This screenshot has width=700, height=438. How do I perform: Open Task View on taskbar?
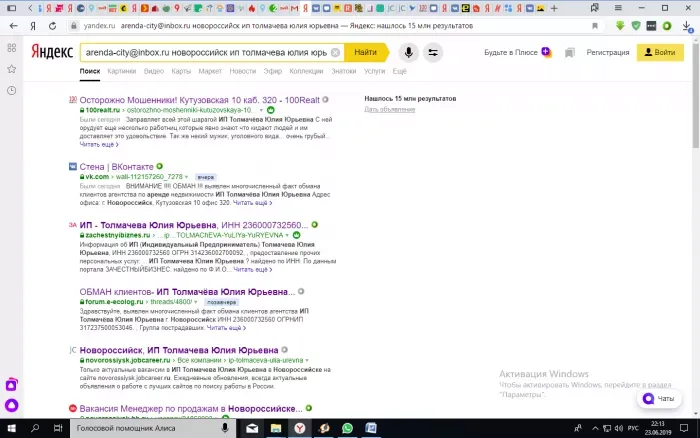tap(58, 428)
